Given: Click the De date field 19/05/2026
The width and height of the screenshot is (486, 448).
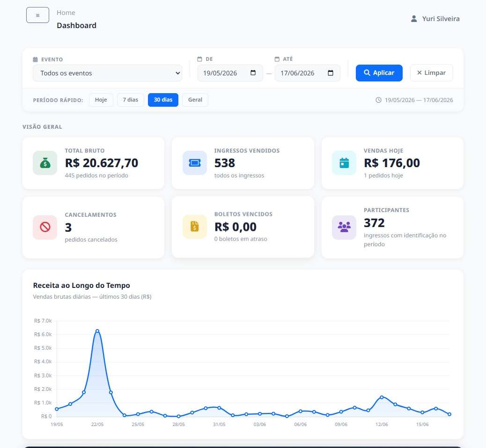Looking at the screenshot, I should pyautogui.click(x=230, y=73).
